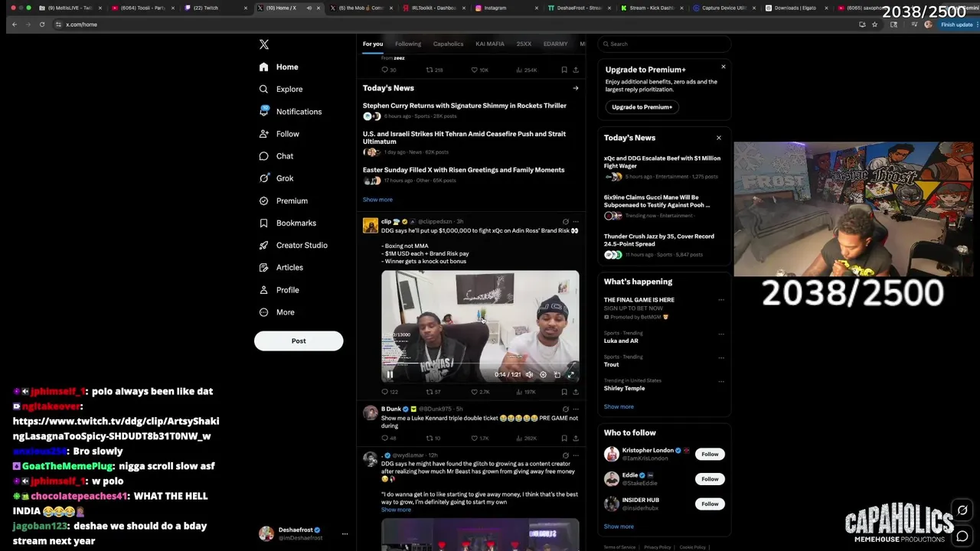Bookmark B Dunk's post

564,439
